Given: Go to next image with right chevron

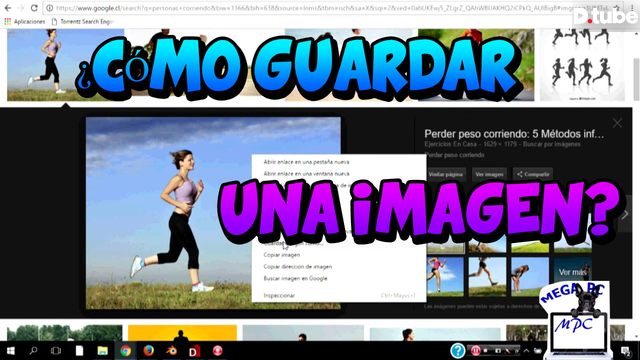Looking at the screenshot, I should point(625,214).
